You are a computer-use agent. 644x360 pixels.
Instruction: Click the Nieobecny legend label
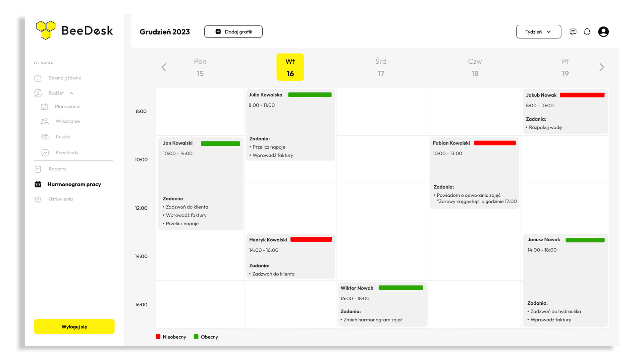coord(174,337)
